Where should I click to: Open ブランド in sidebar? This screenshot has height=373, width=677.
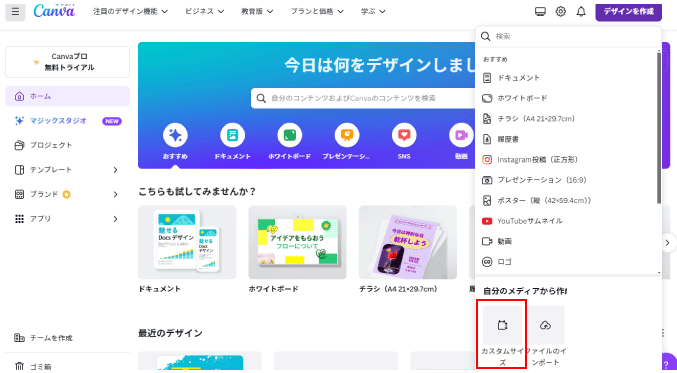(x=67, y=194)
